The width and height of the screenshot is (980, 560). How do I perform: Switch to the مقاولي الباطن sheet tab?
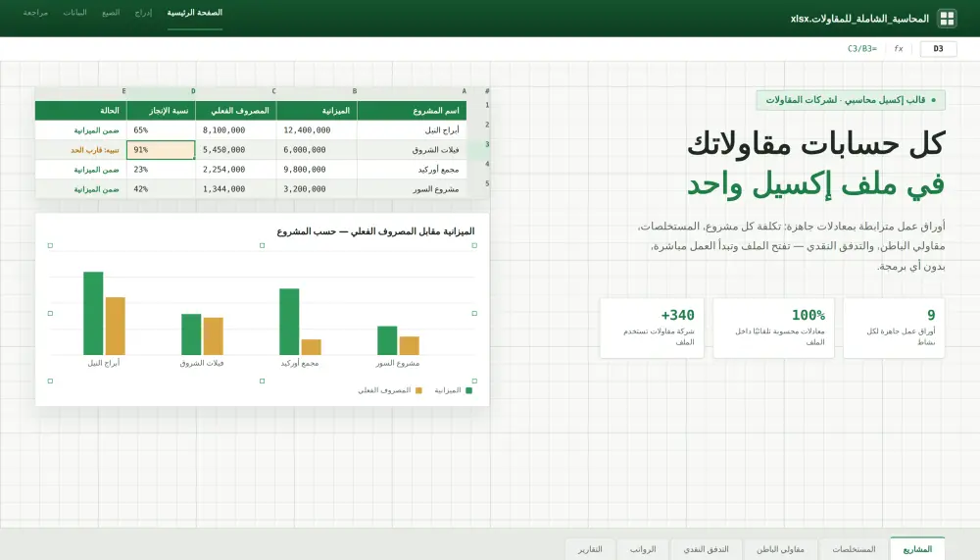coord(780,549)
